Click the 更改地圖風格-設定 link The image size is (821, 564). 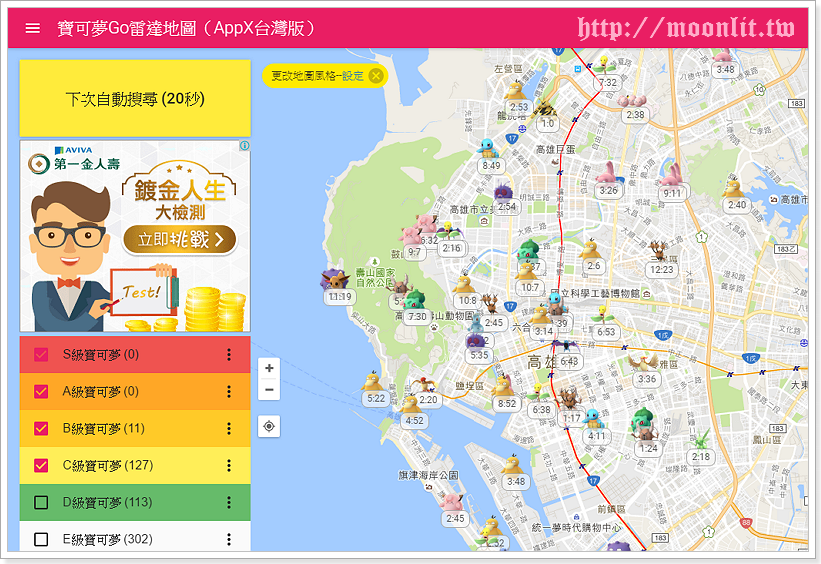317,76
